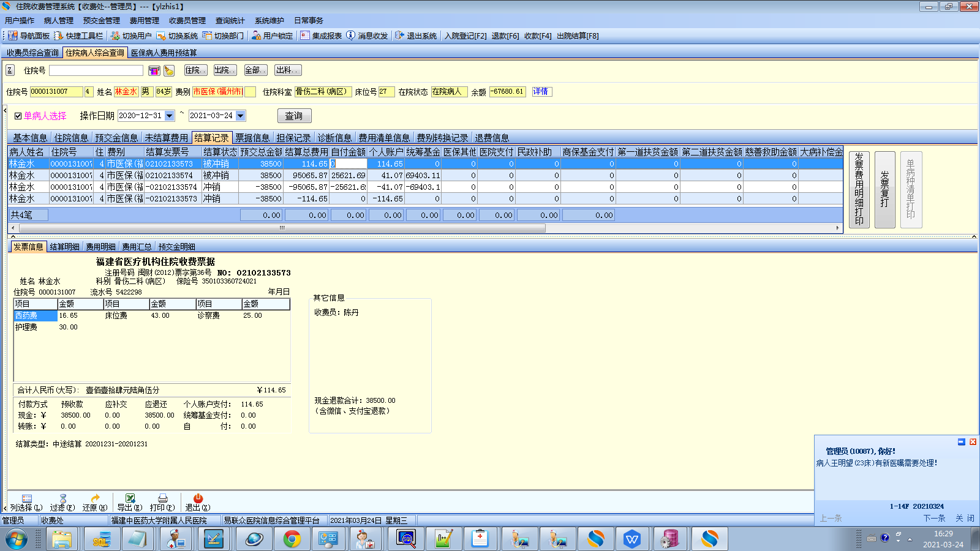Switch to the 诊断信息 tab
Image resolution: width=980 pixels, height=551 pixels.
tap(334, 138)
